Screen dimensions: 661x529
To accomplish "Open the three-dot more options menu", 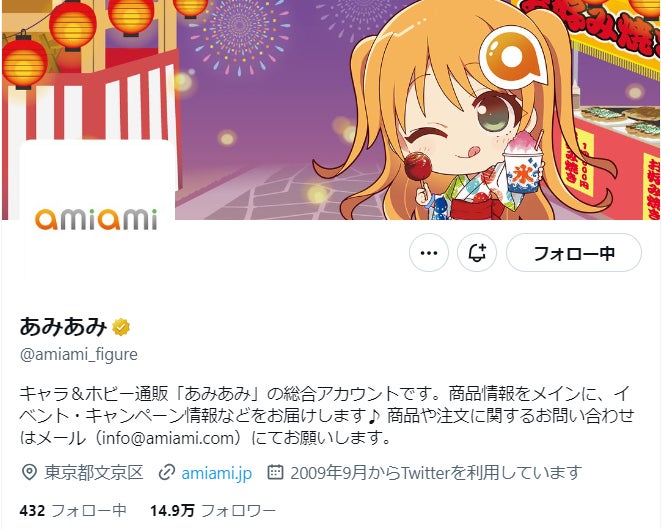I will point(429,253).
